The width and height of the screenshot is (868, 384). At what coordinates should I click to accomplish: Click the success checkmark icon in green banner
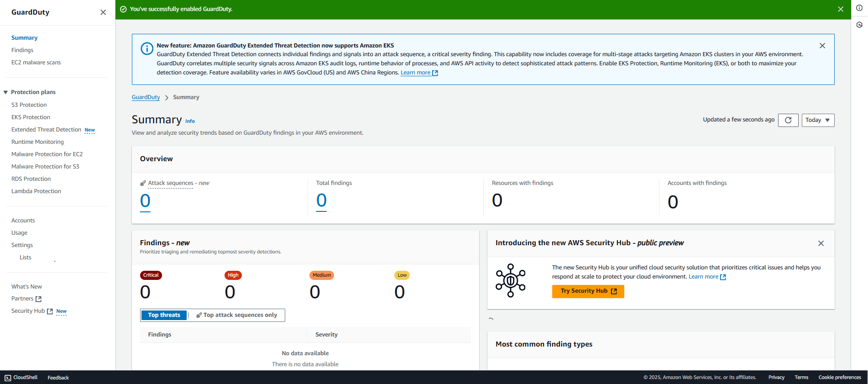[123, 9]
